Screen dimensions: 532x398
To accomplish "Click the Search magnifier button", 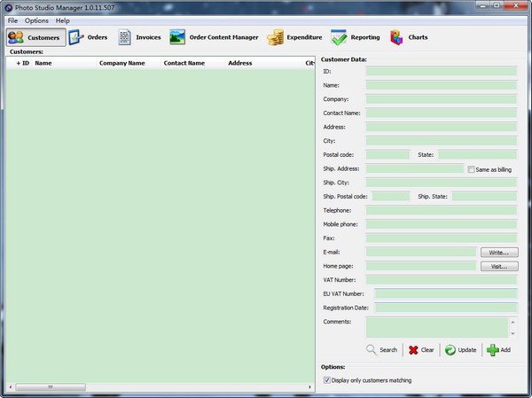I will click(382, 350).
